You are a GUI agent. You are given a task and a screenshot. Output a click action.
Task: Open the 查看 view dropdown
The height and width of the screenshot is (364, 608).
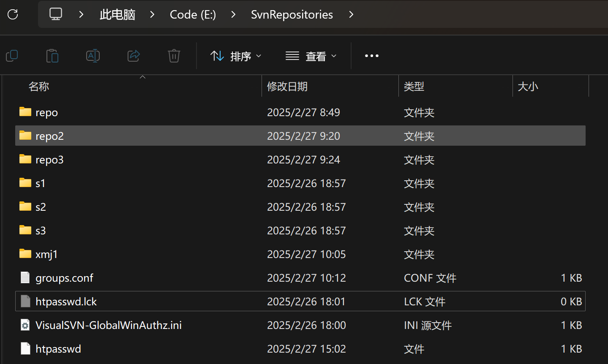click(x=311, y=56)
